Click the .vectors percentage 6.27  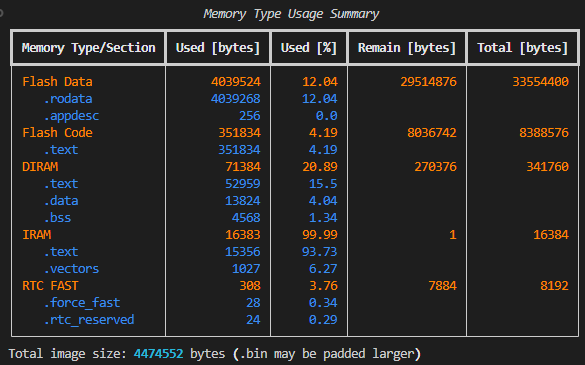tap(323, 269)
